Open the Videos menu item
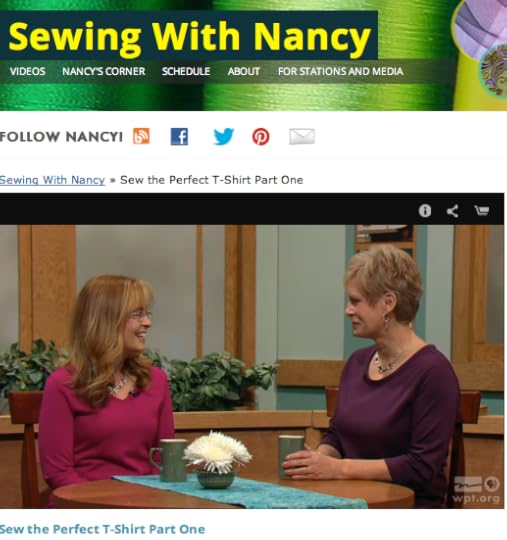507x540 pixels. tap(28, 71)
